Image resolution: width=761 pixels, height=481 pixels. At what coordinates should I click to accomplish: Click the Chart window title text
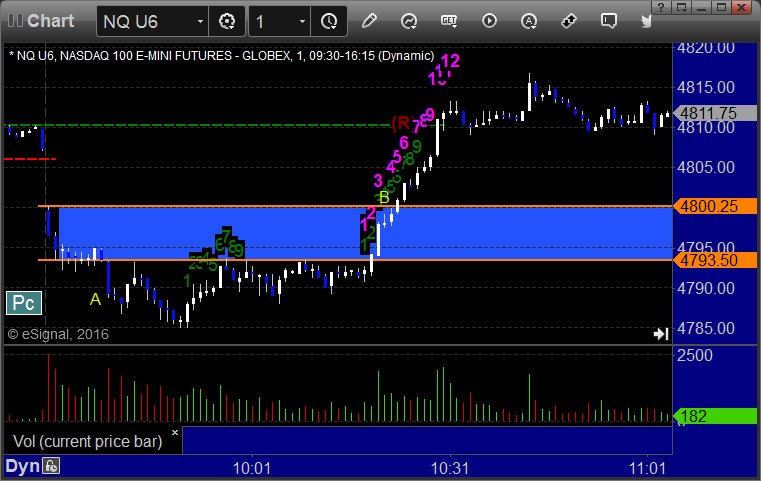(x=50, y=21)
